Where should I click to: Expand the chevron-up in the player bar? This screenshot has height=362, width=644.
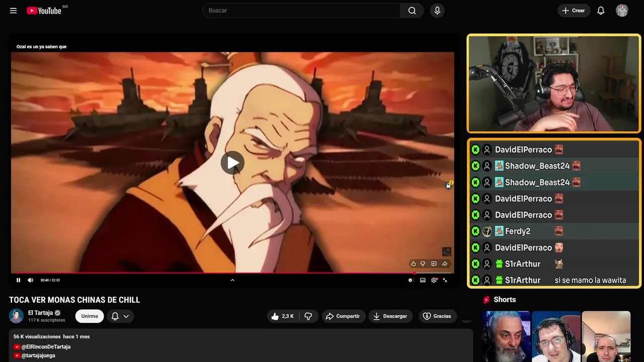[x=232, y=280]
